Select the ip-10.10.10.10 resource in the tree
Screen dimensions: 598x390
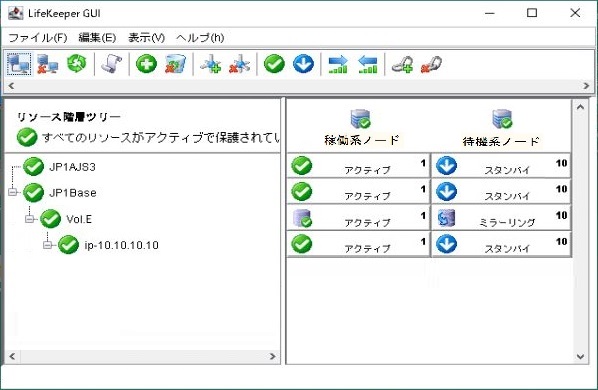(x=122, y=245)
